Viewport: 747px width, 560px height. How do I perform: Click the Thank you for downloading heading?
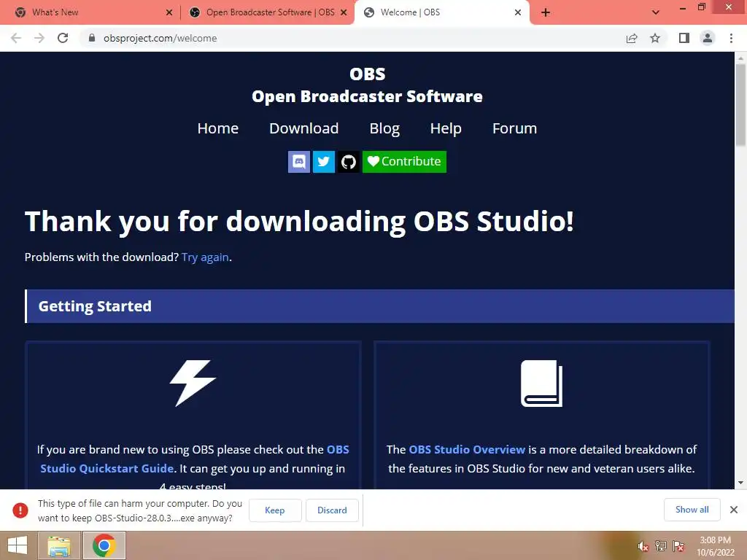coord(299,222)
